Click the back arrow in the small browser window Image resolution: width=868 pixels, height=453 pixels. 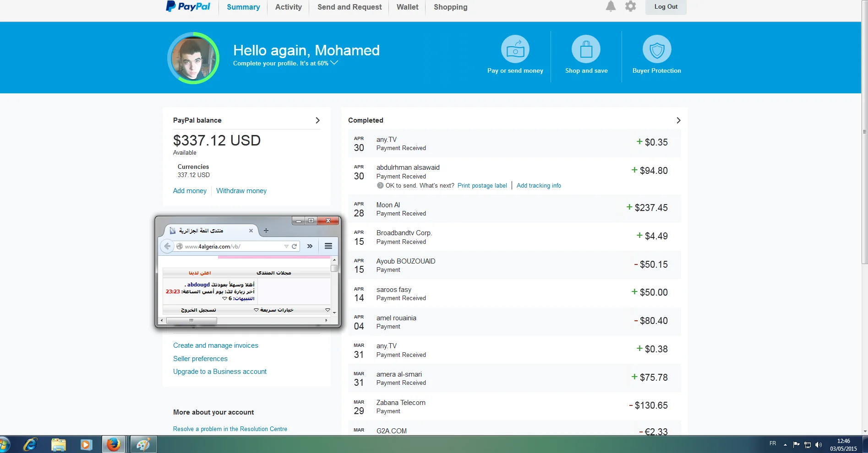tap(167, 246)
